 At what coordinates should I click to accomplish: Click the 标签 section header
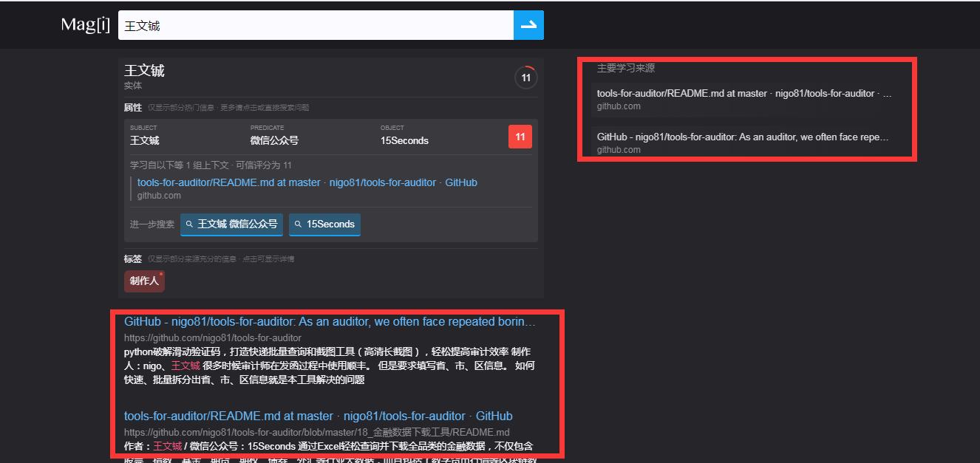(x=133, y=258)
